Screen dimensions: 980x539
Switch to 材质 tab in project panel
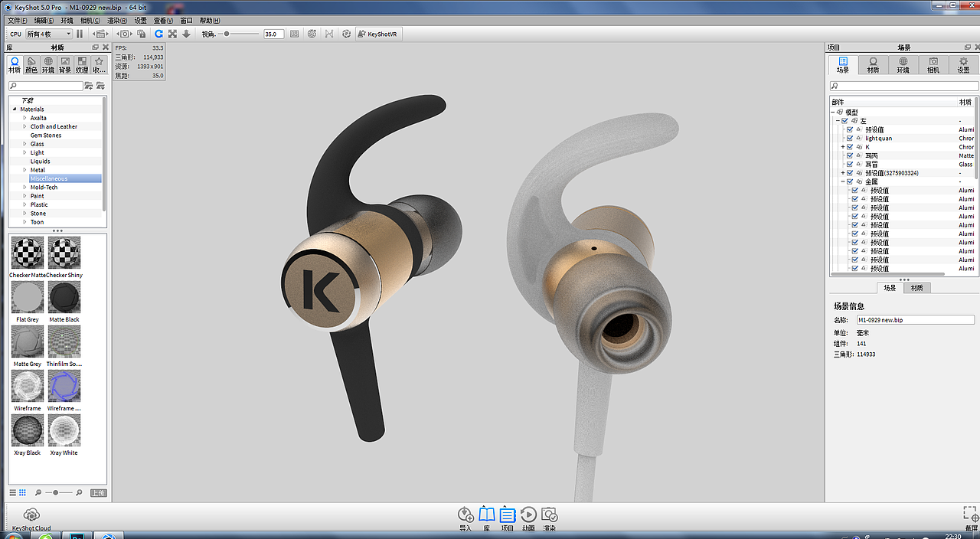click(x=873, y=65)
